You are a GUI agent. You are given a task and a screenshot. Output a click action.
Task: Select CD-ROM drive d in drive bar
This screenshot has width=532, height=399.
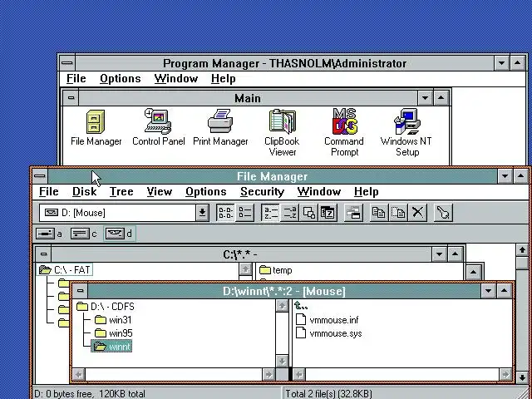(x=119, y=234)
